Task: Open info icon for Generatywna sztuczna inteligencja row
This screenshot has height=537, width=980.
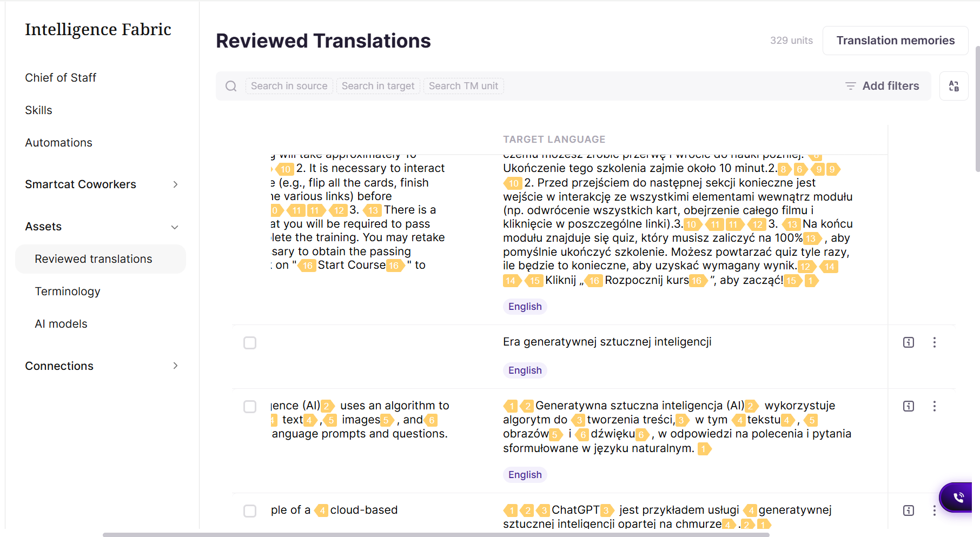Action: pos(909,406)
